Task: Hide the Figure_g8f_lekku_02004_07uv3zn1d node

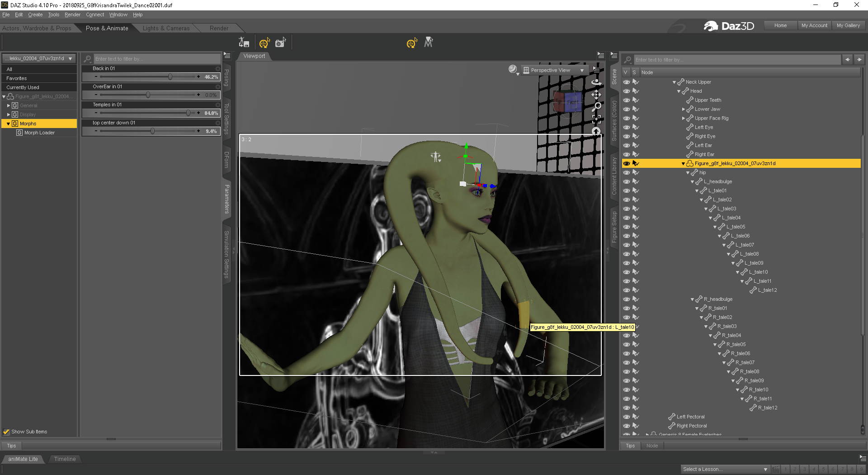Action: (x=627, y=163)
